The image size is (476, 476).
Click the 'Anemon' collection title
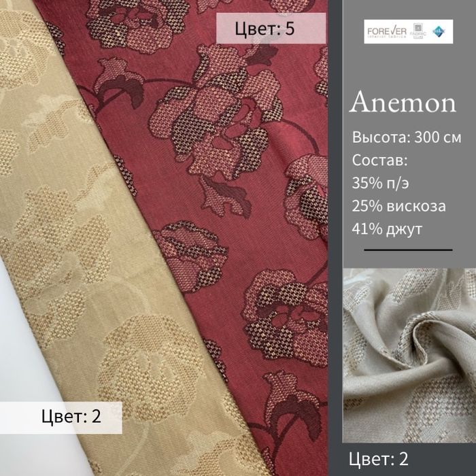coord(403,102)
